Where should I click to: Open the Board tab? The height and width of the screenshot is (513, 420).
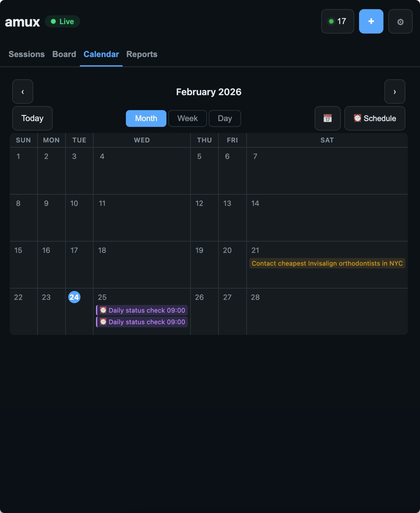point(64,54)
